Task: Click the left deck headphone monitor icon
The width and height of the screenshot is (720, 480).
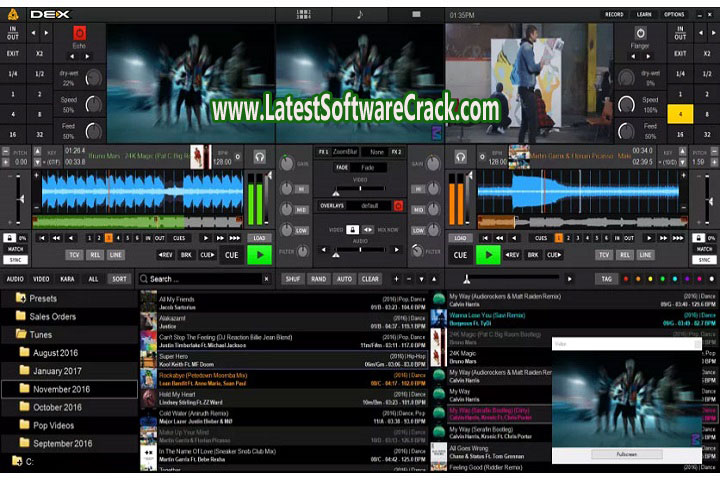Action: [260, 157]
